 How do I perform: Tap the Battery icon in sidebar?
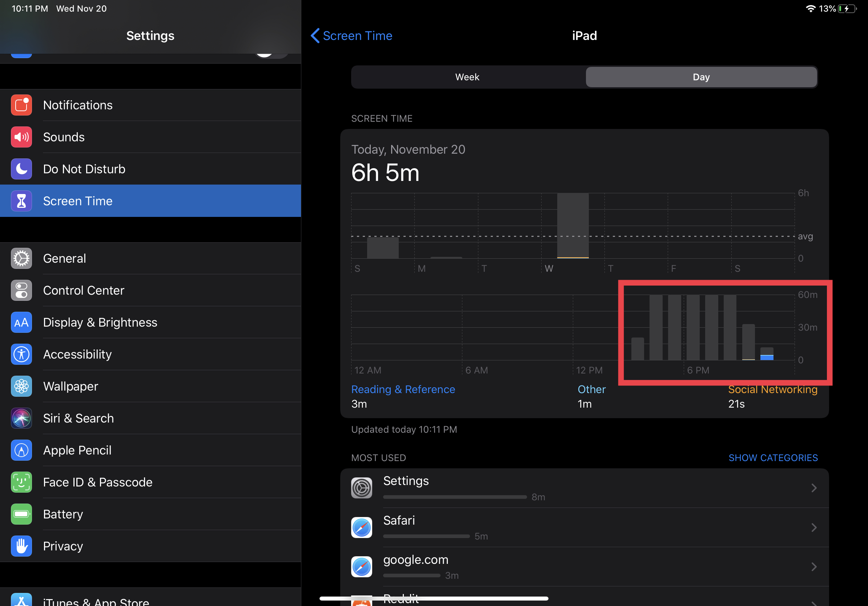click(x=21, y=514)
